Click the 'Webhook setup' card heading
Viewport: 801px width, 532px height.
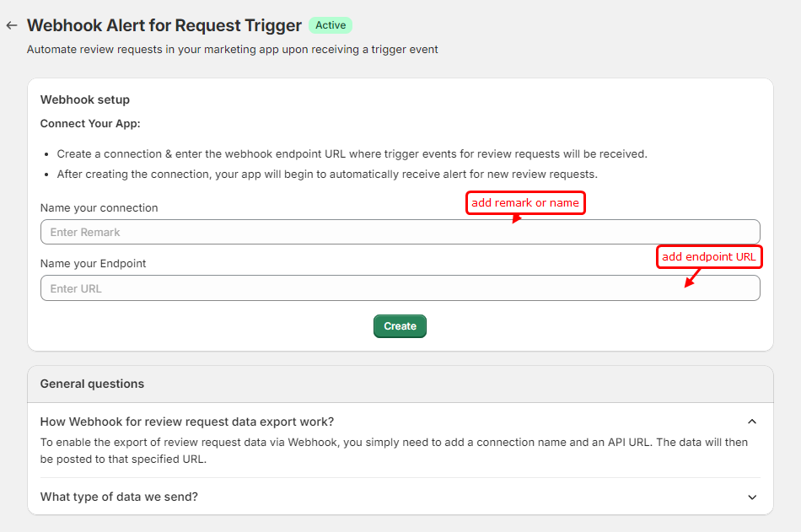(x=84, y=99)
